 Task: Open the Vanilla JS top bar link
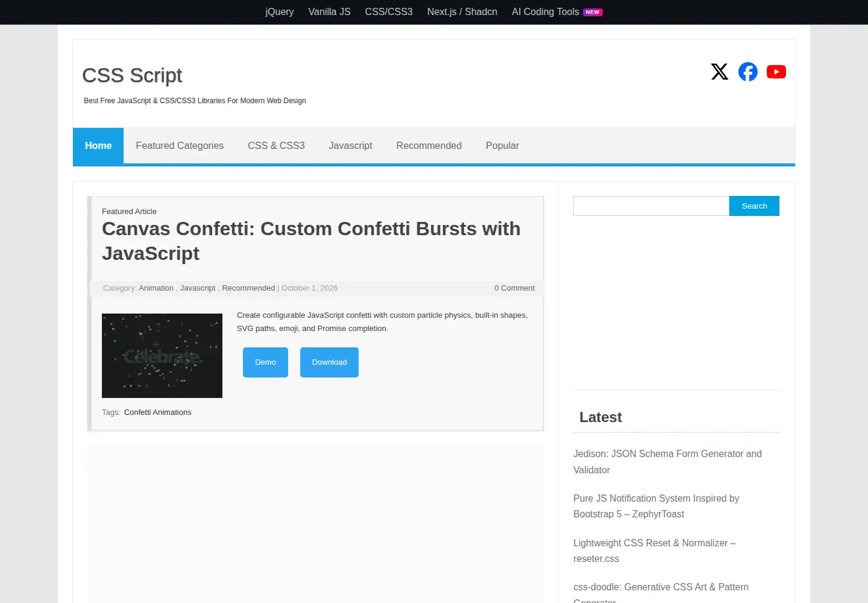click(329, 11)
